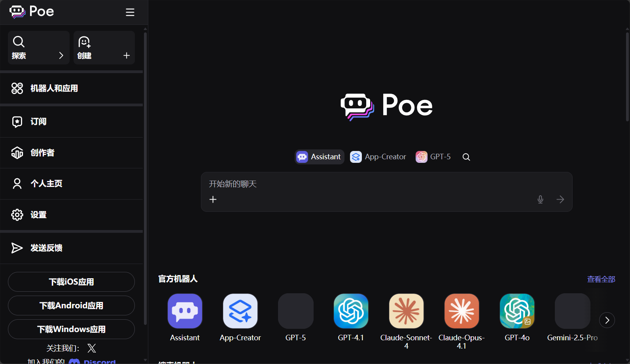Screen dimensions: 630x364
Task: Select the App-Creator bot chip
Action: point(378,157)
